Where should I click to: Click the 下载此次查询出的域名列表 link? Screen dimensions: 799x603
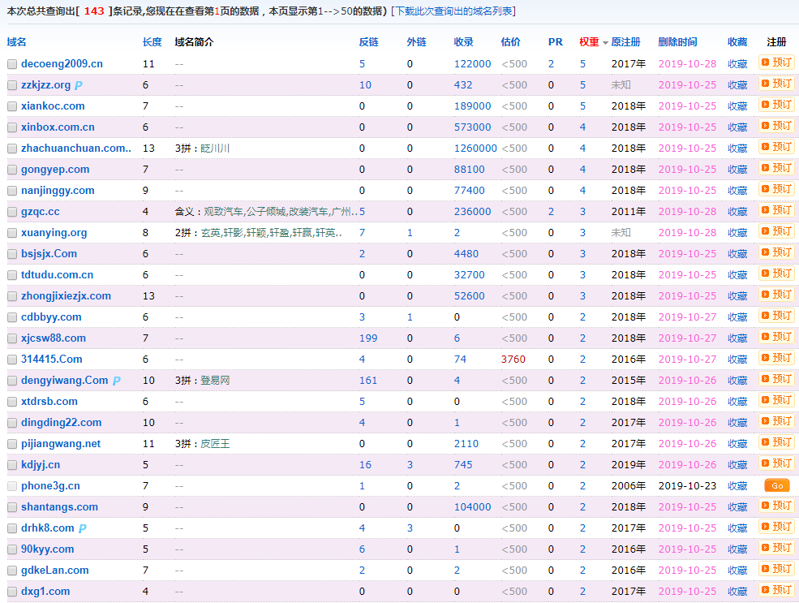tap(454, 11)
